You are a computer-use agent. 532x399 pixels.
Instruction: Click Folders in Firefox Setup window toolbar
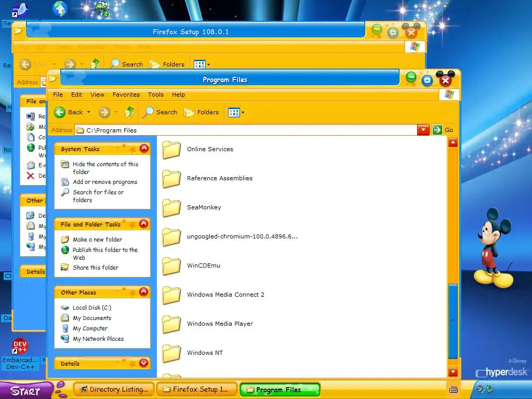tap(168, 64)
